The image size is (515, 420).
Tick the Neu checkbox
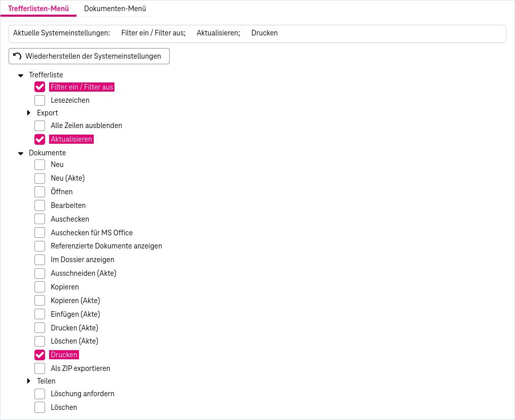[39, 164]
